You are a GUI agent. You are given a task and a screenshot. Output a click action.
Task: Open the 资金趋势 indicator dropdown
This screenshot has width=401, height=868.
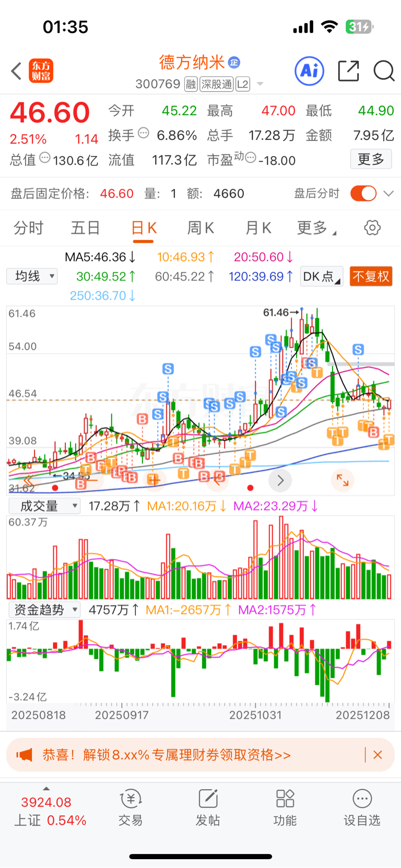pos(44,610)
